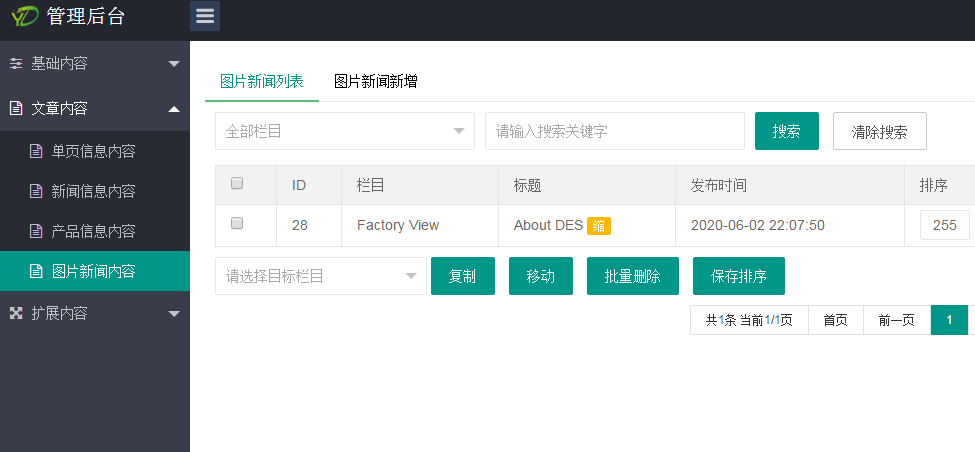Open the 全部栏目 dropdown
975x452 pixels.
click(x=345, y=131)
